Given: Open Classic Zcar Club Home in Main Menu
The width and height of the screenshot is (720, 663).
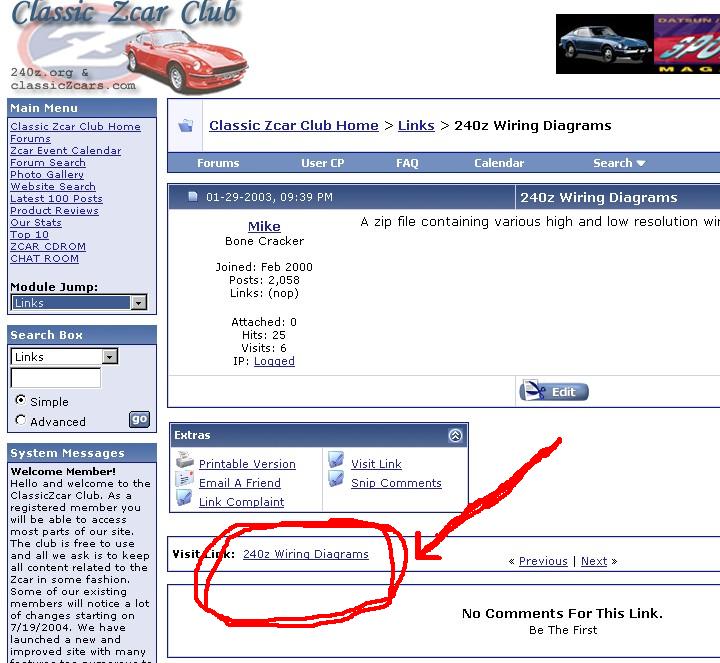Looking at the screenshot, I should pos(75,127).
